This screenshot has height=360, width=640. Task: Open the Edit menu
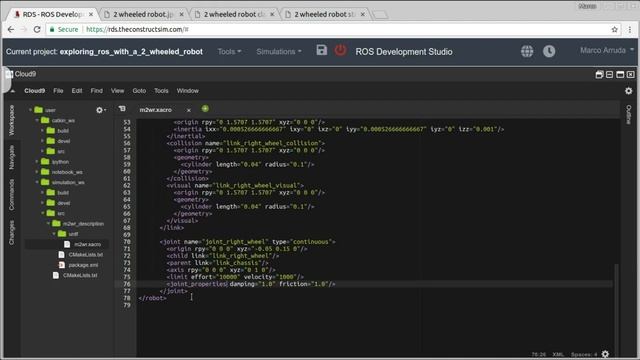click(x=77, y=91)
